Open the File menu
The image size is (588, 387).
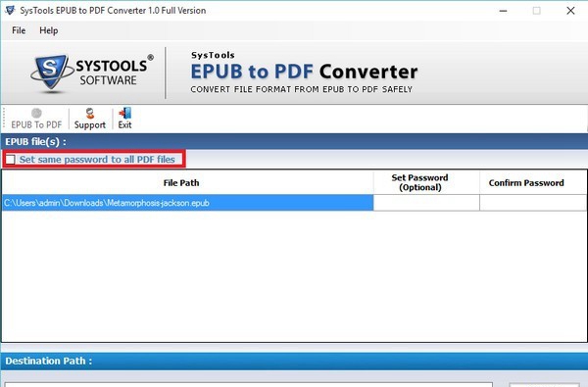[19, 30]
